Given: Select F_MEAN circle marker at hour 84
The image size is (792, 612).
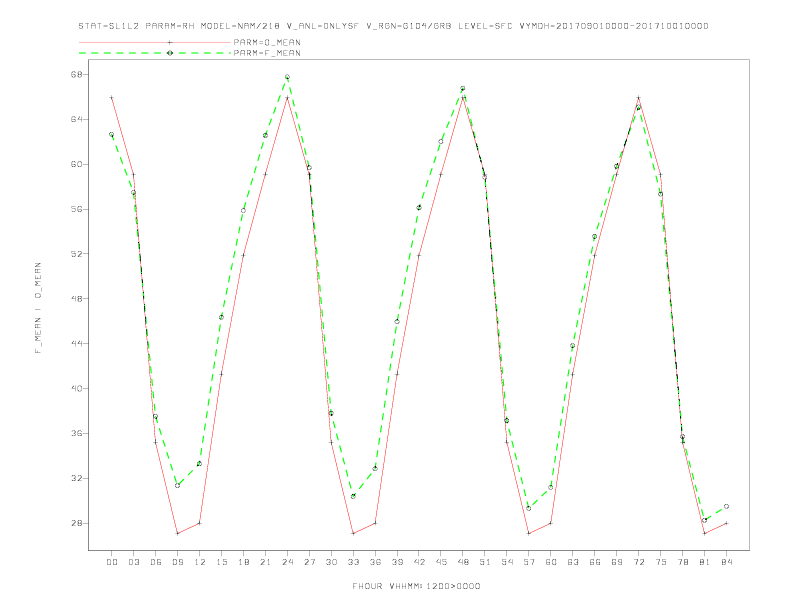Looking at the screenshot, I should [726, 506].
